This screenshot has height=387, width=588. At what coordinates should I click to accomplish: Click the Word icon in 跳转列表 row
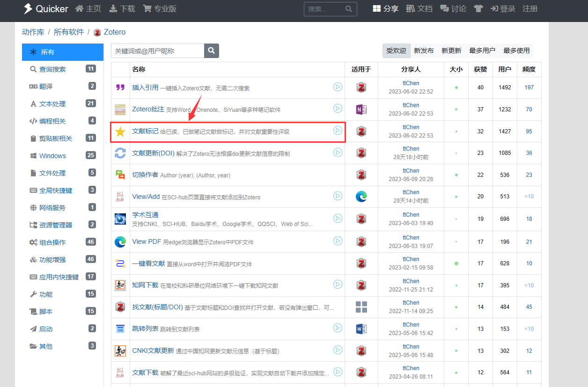coord(361,329)
